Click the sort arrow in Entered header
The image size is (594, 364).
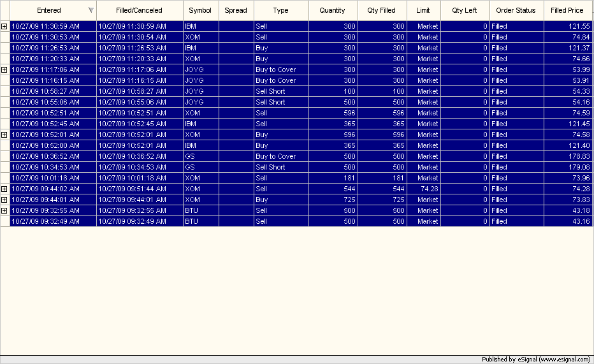[91, 10]
